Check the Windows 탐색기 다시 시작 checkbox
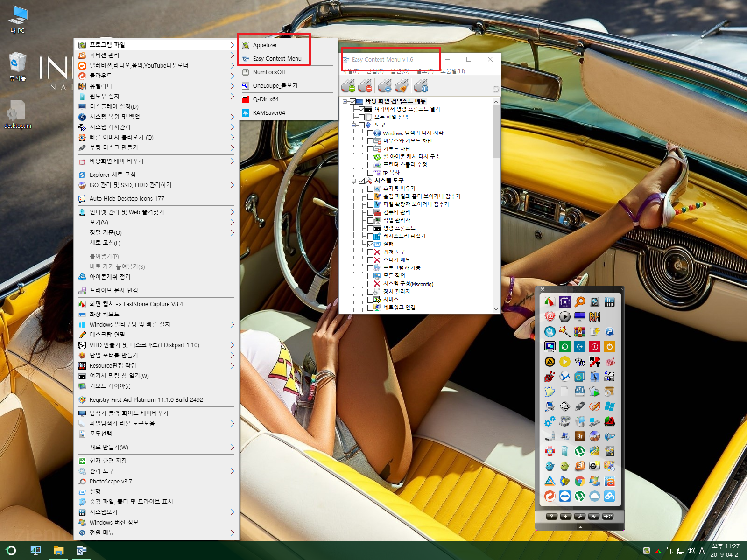The height and width of the screenshot is (560, 747). pyautogui.click(x=370, y=133)
